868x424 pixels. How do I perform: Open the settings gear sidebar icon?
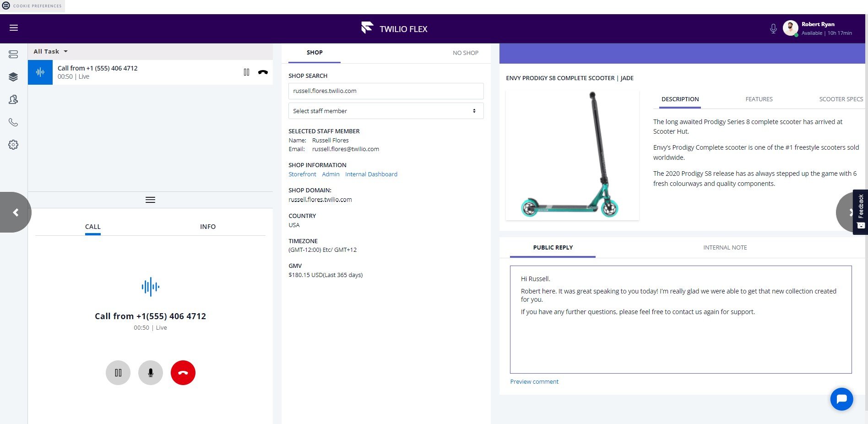coord(13,145)
